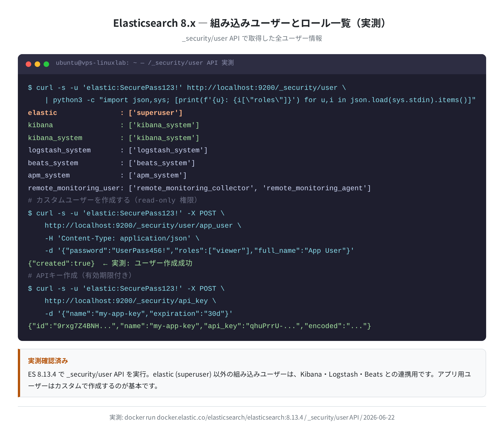Click the 'kibana_system' user name
This screenshot has height=433, width=504.
point(55,138)
